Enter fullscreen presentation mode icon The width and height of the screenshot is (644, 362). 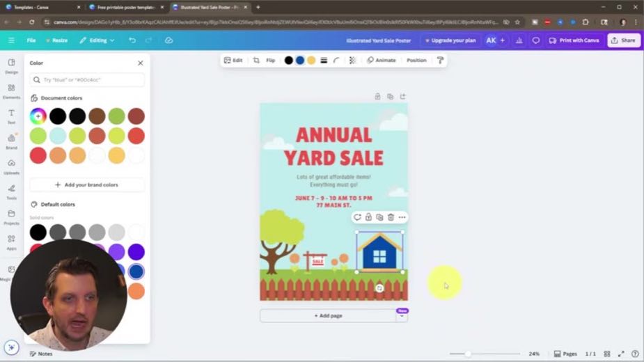[x=621, y=354]
